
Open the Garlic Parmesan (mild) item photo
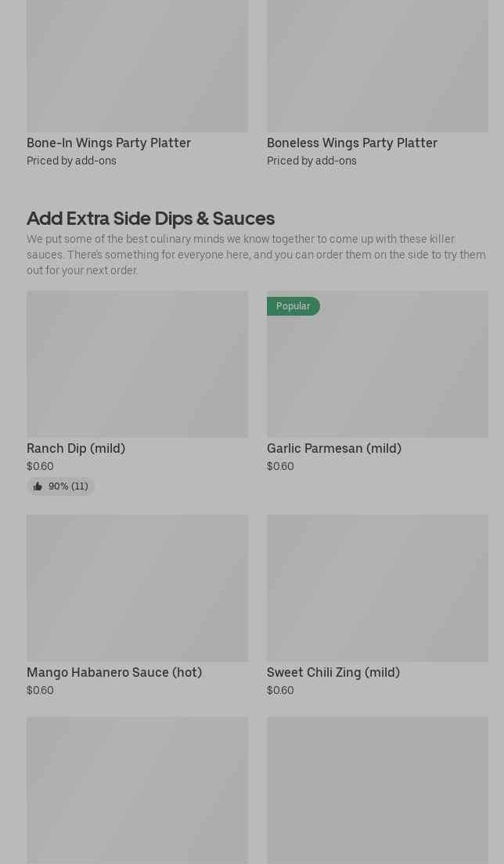pyautogui.click(x=377, y=372)
